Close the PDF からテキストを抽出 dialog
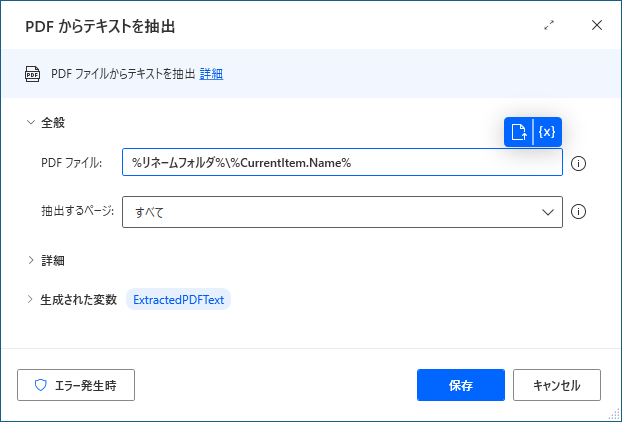The height and width of the screenshot is (422, 622). point(597,25)
